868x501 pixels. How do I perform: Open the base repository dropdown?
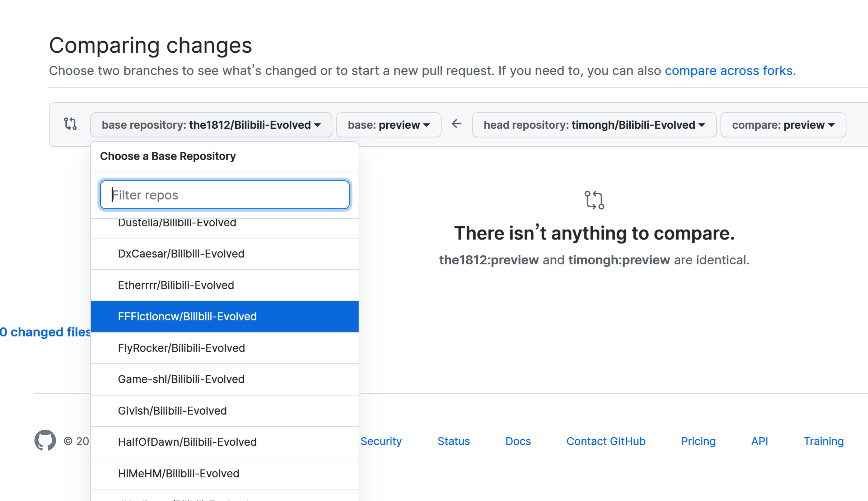coord(211,125)
